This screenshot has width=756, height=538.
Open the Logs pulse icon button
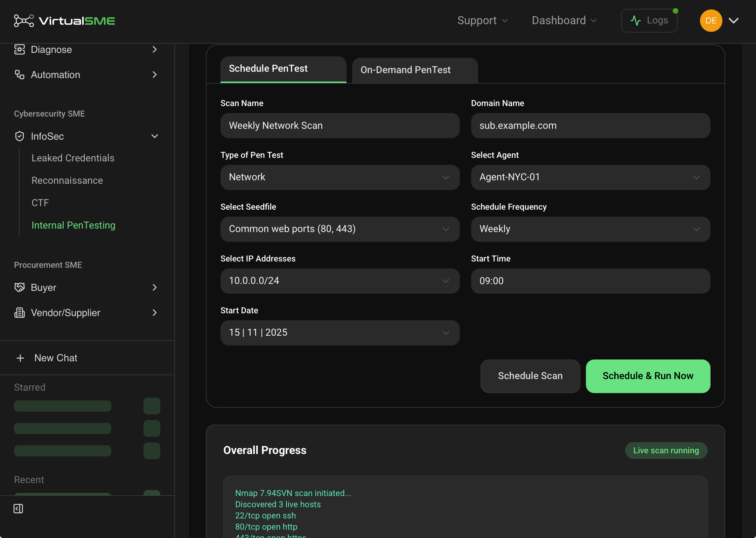click(x=649, y=21)
